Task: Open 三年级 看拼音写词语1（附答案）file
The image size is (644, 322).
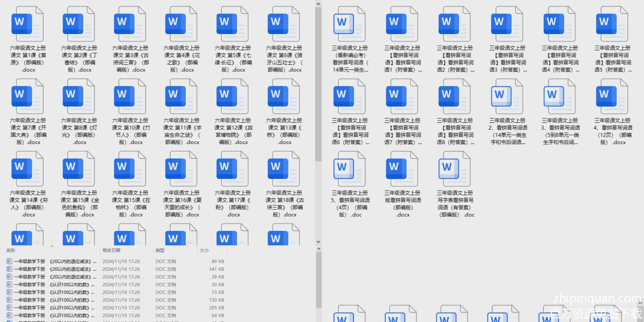Action: 402,24
